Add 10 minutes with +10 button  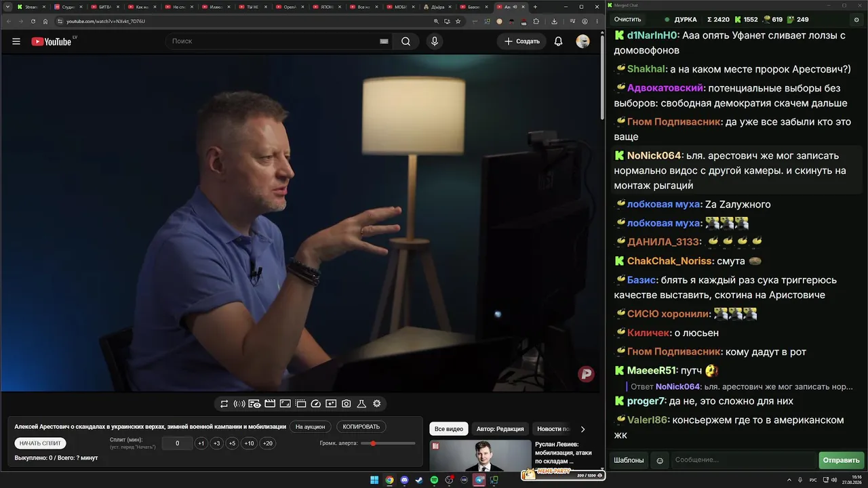250,443
